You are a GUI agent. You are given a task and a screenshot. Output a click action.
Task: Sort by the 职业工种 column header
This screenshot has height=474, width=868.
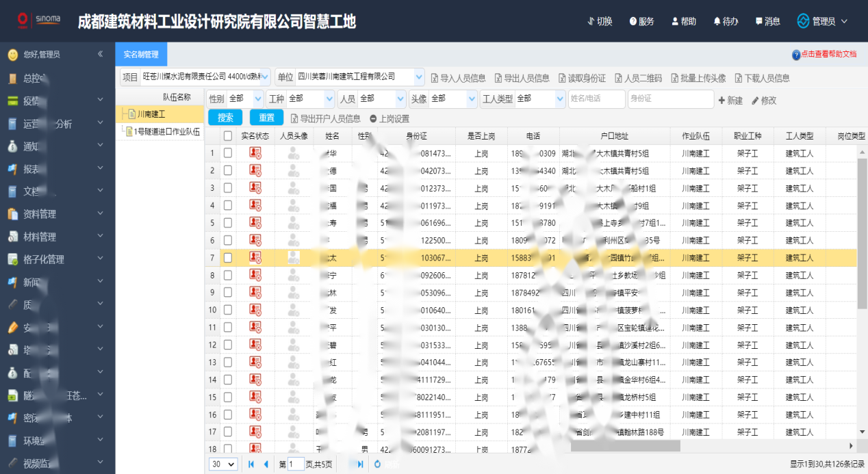point(748,136)
